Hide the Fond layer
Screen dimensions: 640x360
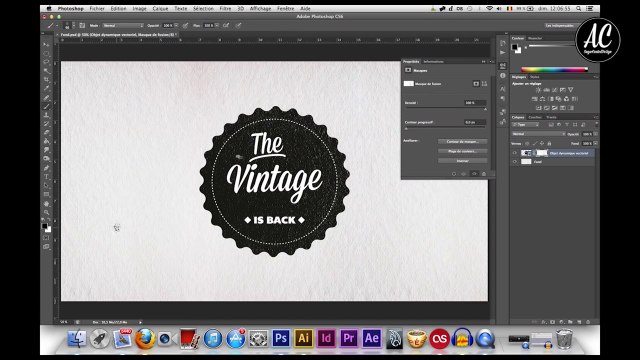(514, 162)
